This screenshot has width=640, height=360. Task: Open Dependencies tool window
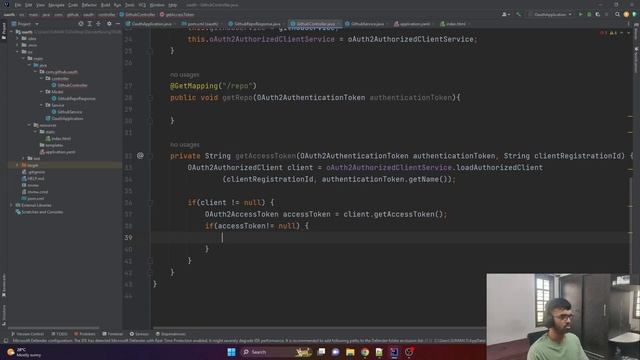[171, 334]
